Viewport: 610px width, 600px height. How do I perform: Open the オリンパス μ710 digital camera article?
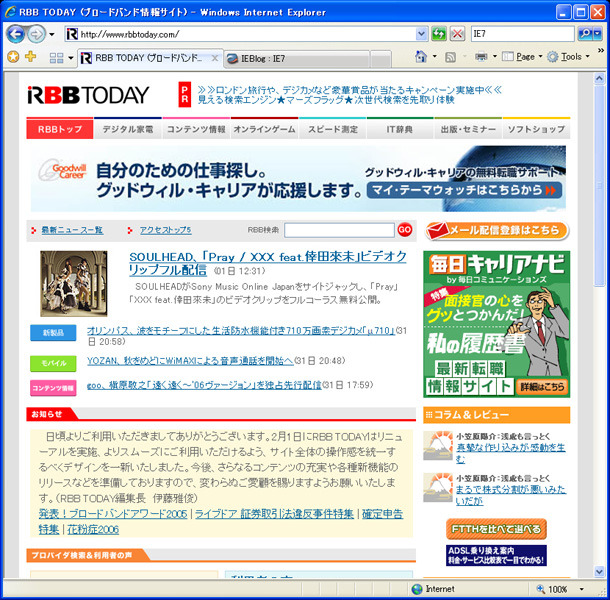pos(241,331)
